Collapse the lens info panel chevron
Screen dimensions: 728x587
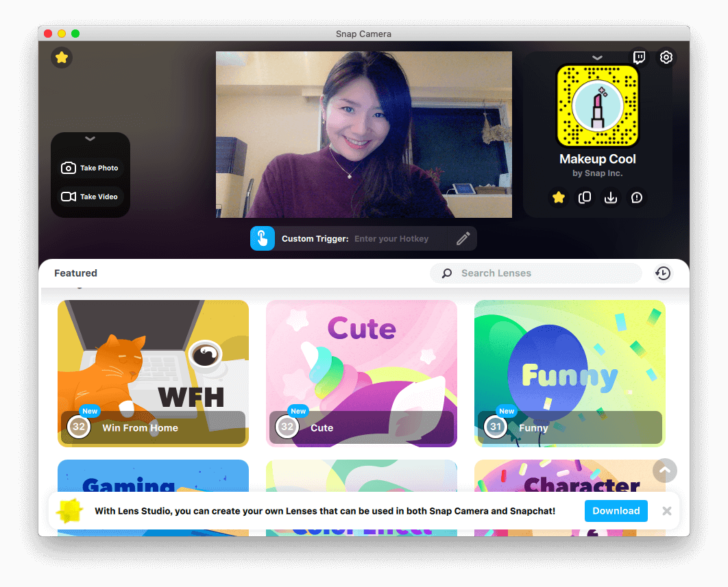click(597, 58)
